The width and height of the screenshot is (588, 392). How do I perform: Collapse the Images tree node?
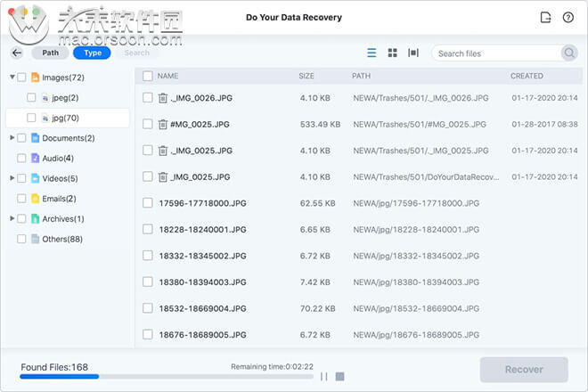12,77
